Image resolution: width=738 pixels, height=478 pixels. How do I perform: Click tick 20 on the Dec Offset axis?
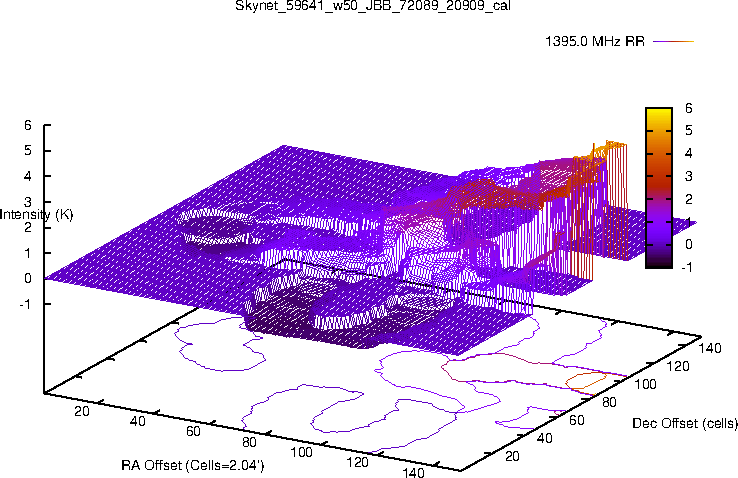(x=512, y=456)
